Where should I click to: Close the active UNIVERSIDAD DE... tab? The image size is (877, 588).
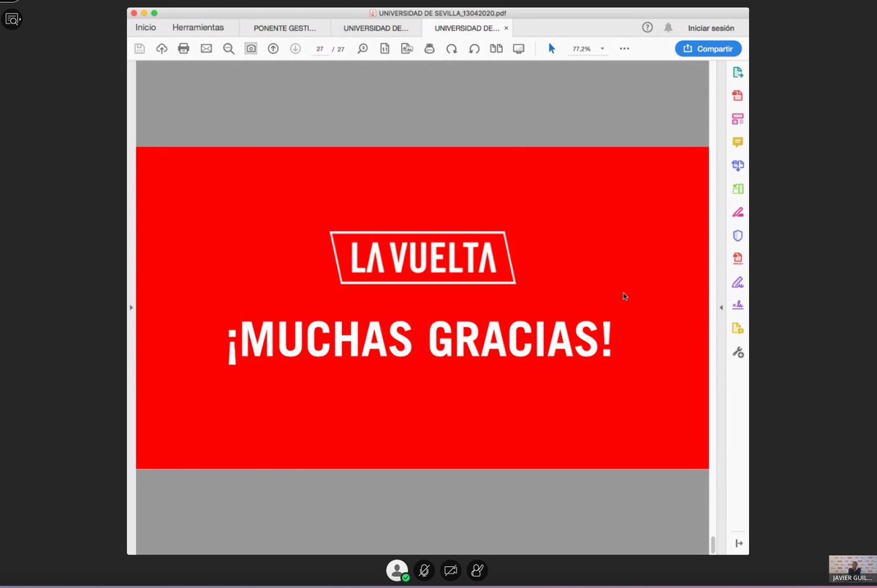click(506, 28)
